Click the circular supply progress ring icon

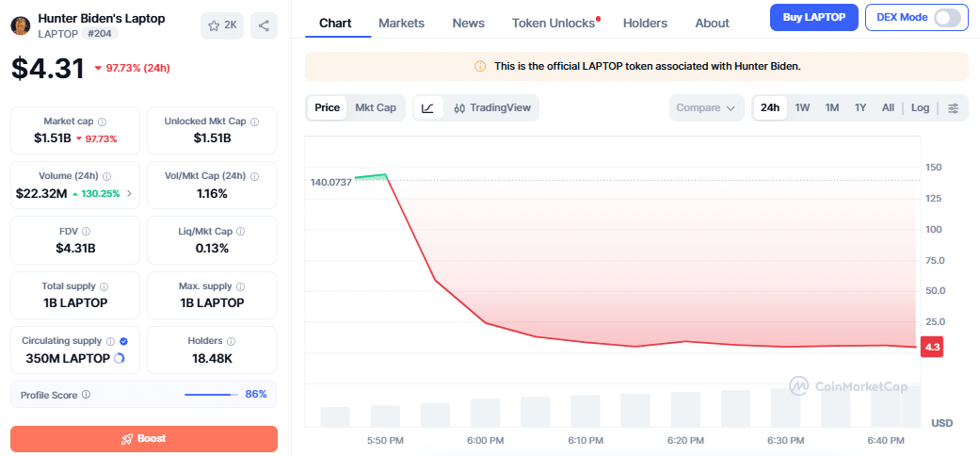click(119, 358)
